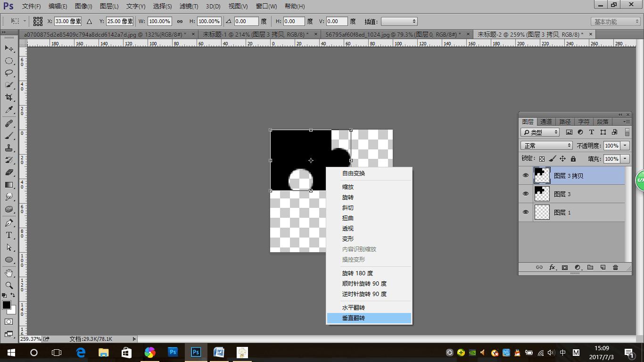This screenshot has width=644, height=362.
Task: Select the Eyedropper tool
Action: click(x=9, y=110)
